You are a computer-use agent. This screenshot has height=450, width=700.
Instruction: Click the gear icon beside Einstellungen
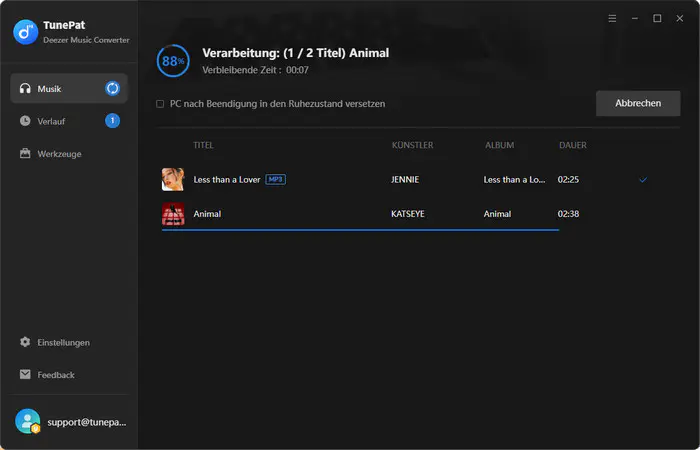(x=25, y=342)
